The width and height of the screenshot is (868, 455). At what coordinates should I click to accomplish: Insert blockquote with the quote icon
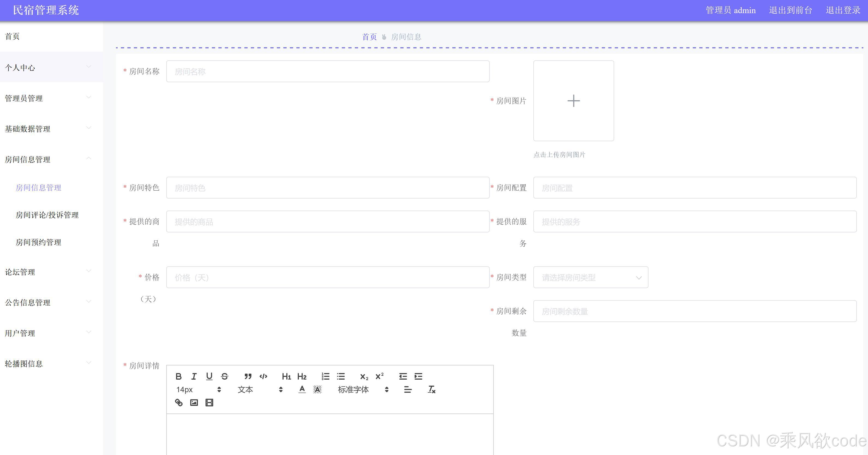coord(248,376)
